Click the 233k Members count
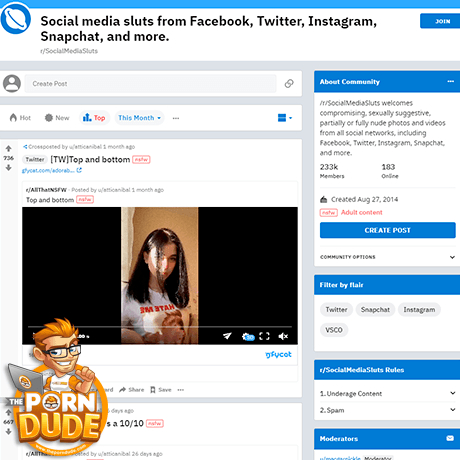This screenshot has width=460, height=460. (x=332, y=170)
